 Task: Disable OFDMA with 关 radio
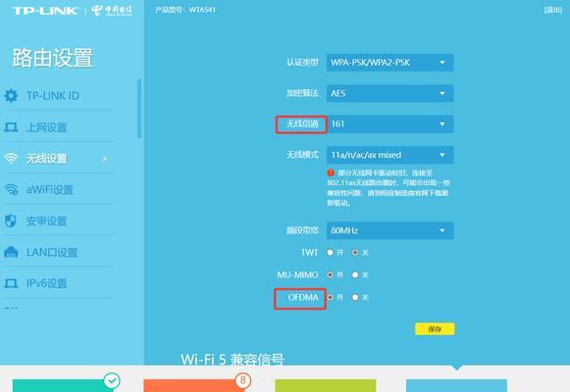click(355, 297)
